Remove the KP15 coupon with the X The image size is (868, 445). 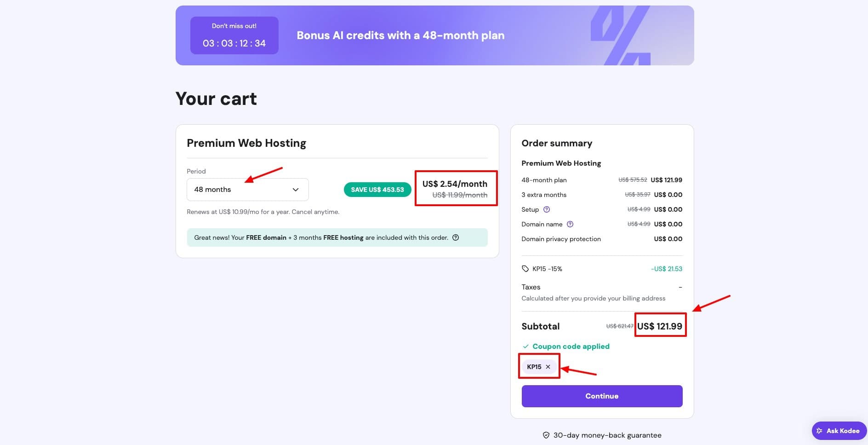click(x=548, y=366)
